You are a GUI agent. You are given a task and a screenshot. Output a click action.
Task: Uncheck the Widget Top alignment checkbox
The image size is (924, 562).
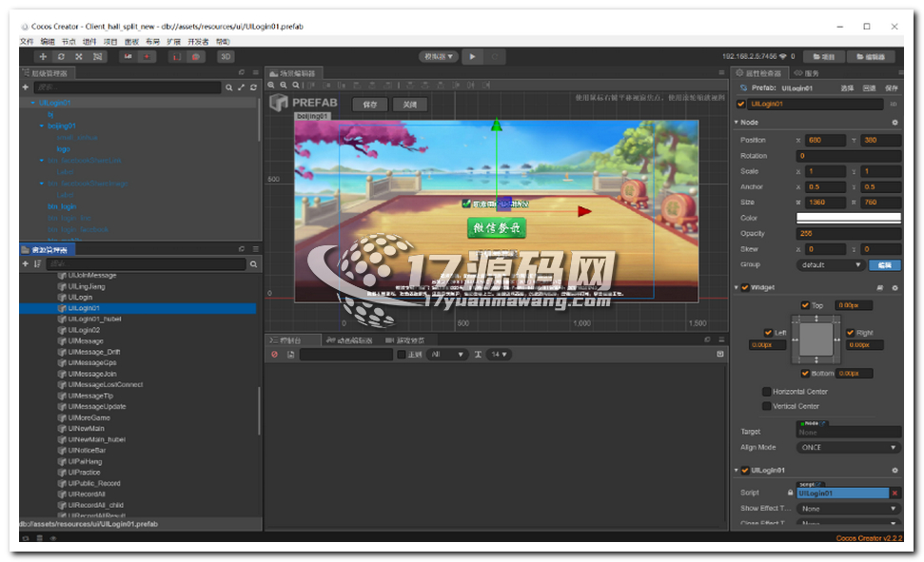point(805,305)
